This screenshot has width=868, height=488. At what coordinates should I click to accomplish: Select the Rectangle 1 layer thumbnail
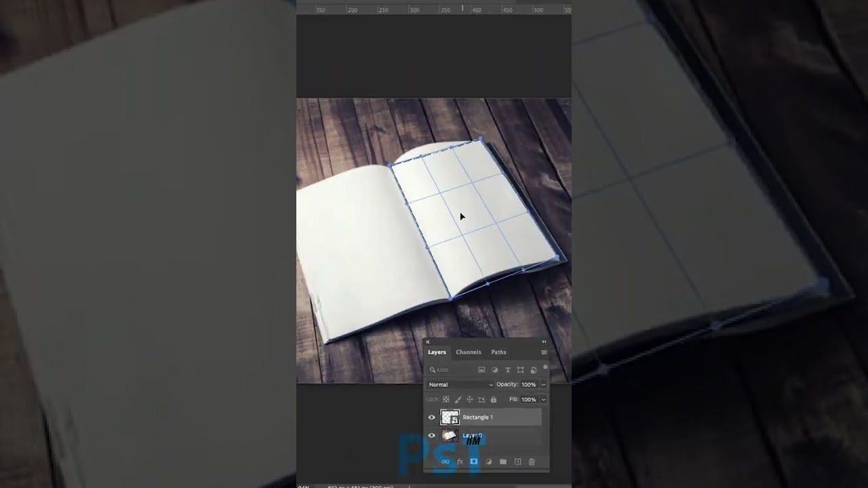coord(450,418)
